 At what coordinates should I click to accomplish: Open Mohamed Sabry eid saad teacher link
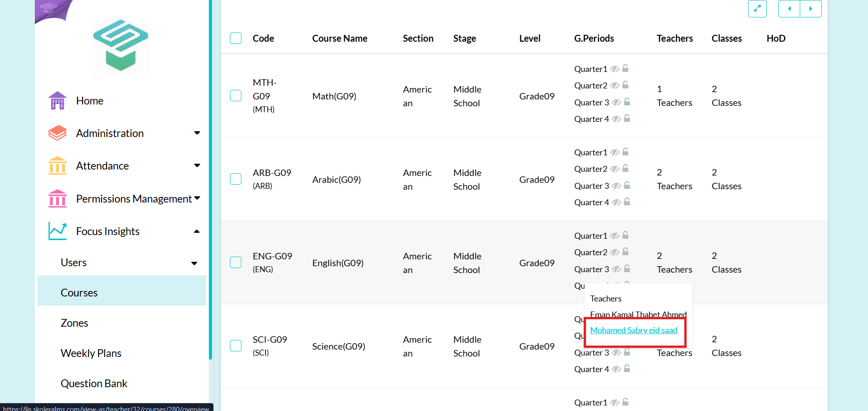(x=633, y=330)
